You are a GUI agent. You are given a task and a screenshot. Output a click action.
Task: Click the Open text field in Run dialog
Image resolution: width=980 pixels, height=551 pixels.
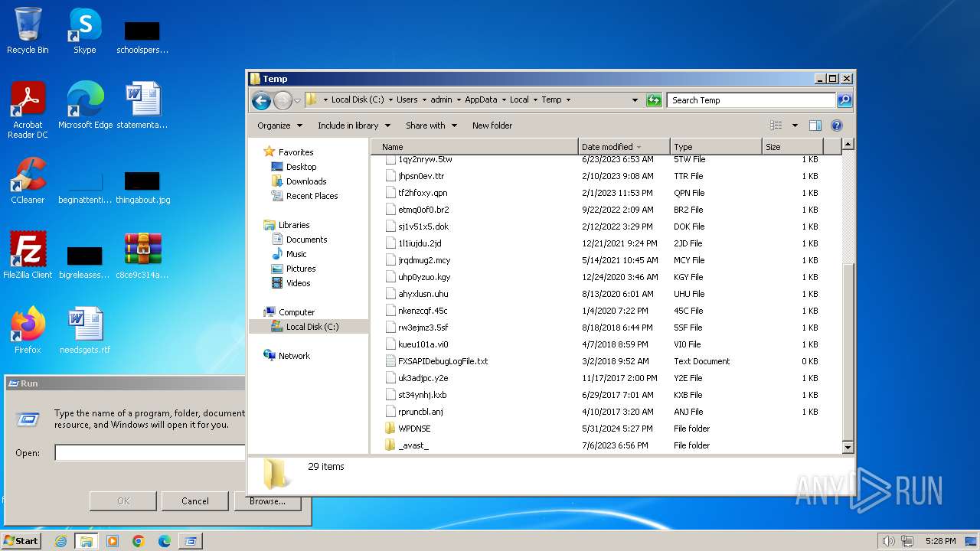[x=150, y=453]
